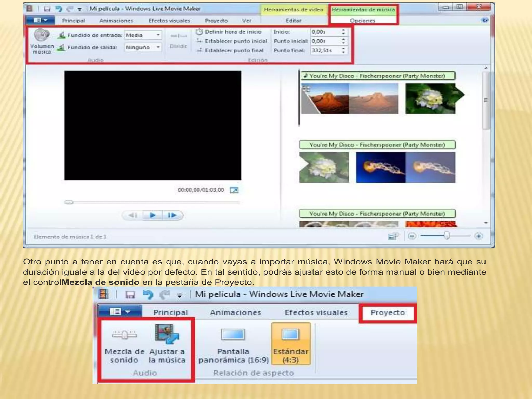Save project in lower window toolbar
The height and width of the screenshot is (399, 532).
130,295
